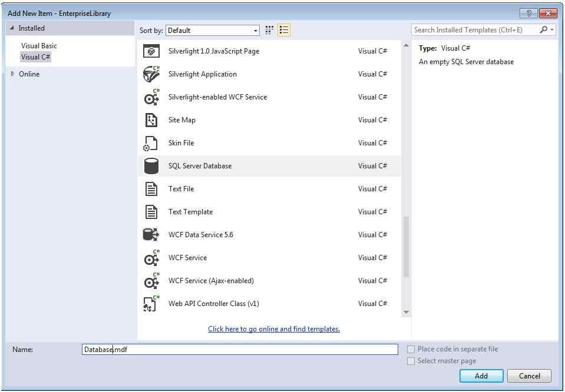Click inside the Name input field
Screen dimensions: 565x392
point(236,349)
